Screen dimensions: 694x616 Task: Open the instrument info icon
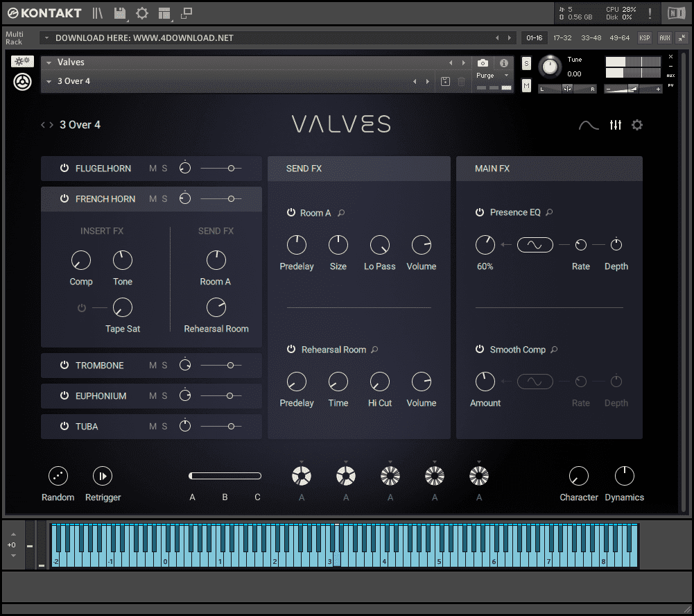503,63
